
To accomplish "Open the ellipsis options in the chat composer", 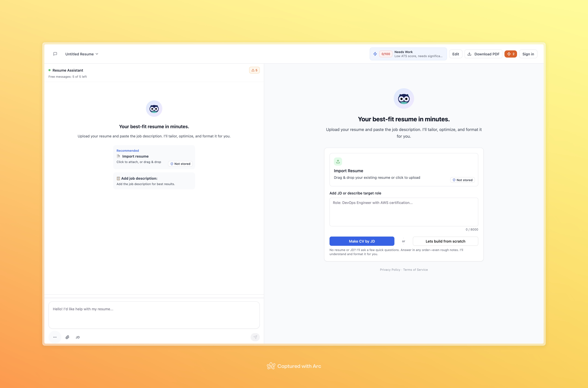I will point(55,337).
